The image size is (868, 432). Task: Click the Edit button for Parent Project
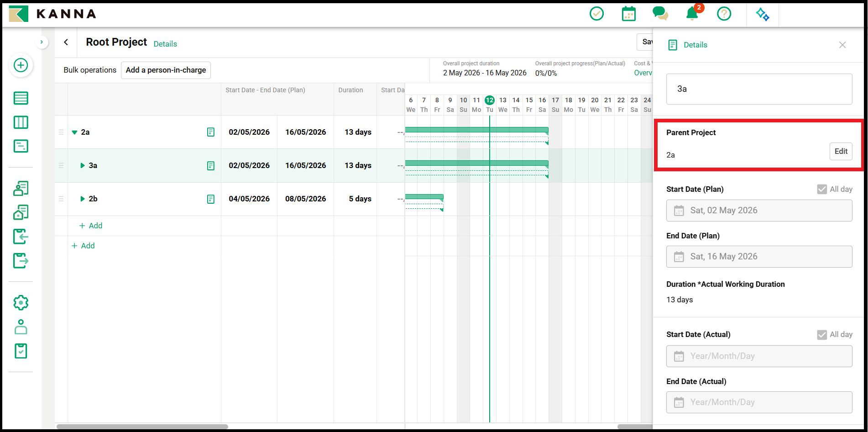click(x=841, y=152)
